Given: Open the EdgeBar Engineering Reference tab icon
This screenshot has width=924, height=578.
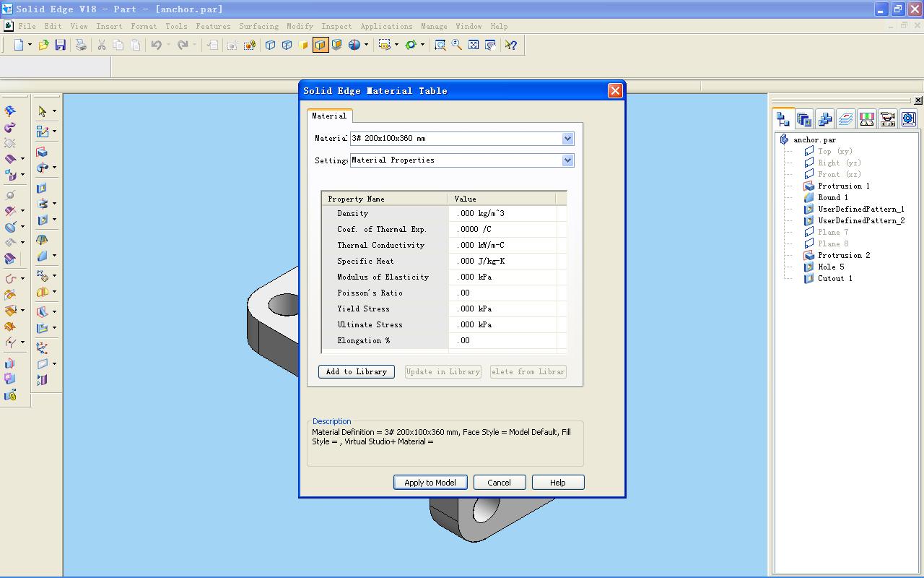Looking at the screenshot, I should [909, 118].
